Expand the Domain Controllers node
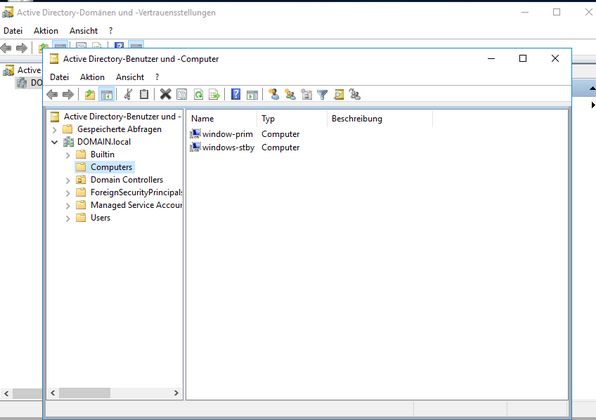Screen dimensions: 596x420 (x=68, y=181)
